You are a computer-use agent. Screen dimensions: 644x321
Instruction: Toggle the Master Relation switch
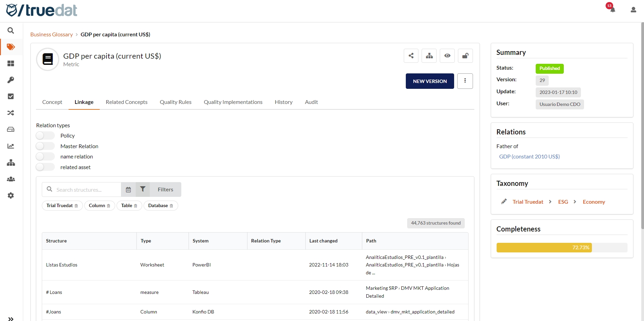point(45,146)
